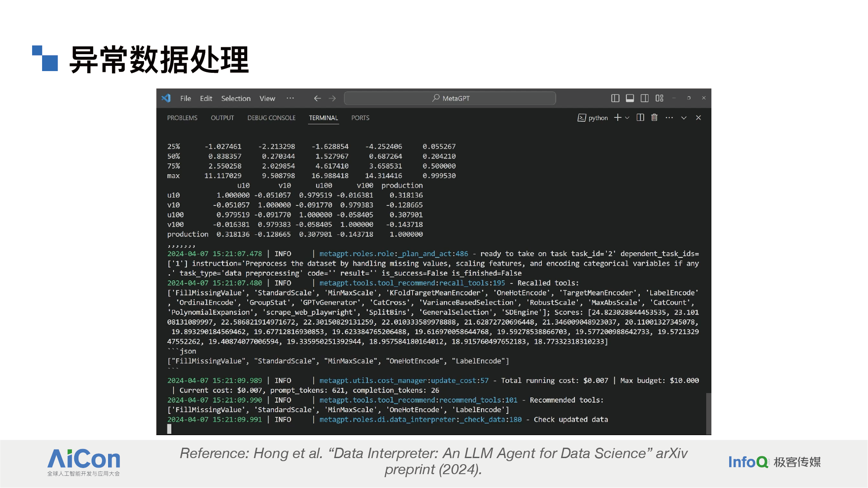Switch to the OUTPUT tab
The height and width of the screenshot is (488, 868).
coord(223,118)
